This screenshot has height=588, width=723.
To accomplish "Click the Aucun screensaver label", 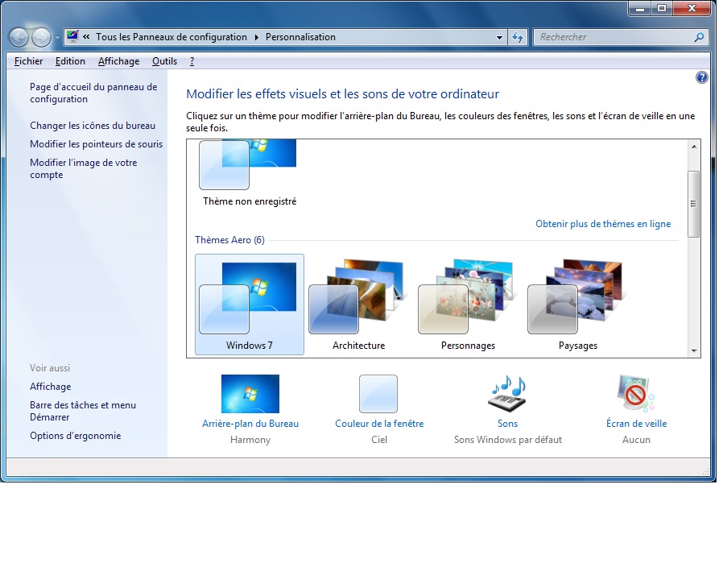I will pyautogui.click(x=636, y=440).
